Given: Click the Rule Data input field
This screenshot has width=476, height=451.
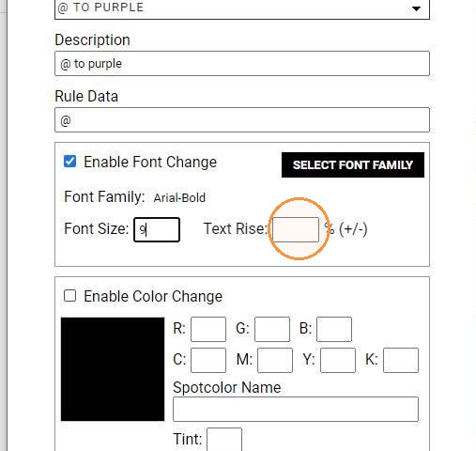Looking at the screenshot, I should [x=242, y=120].
